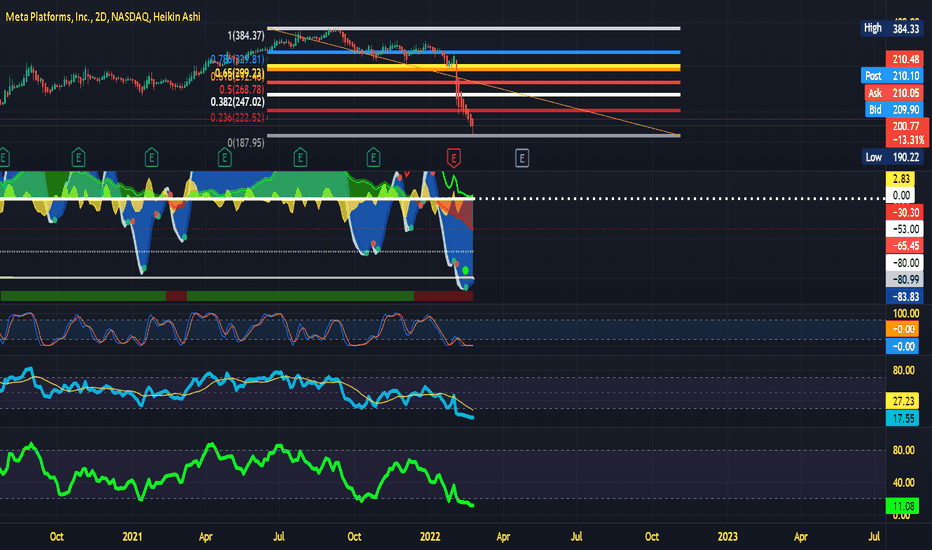Image resolution: width=932 pixels, height=550 pixels.
Task: Select the Fibonacci level label 0.236(222.52)
Action: pyautogui.click(x=237, y=118)
